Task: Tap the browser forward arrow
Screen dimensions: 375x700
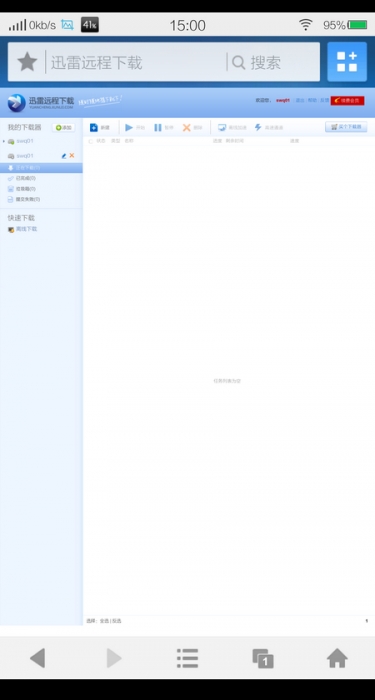Action: point(114,658)
